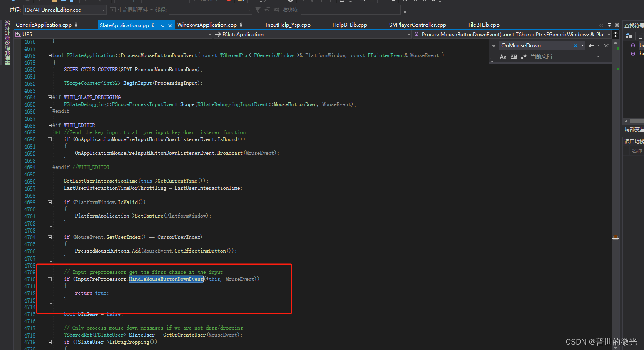Click the run-to-click glyph at line 4689

click(x=57, y=132)
